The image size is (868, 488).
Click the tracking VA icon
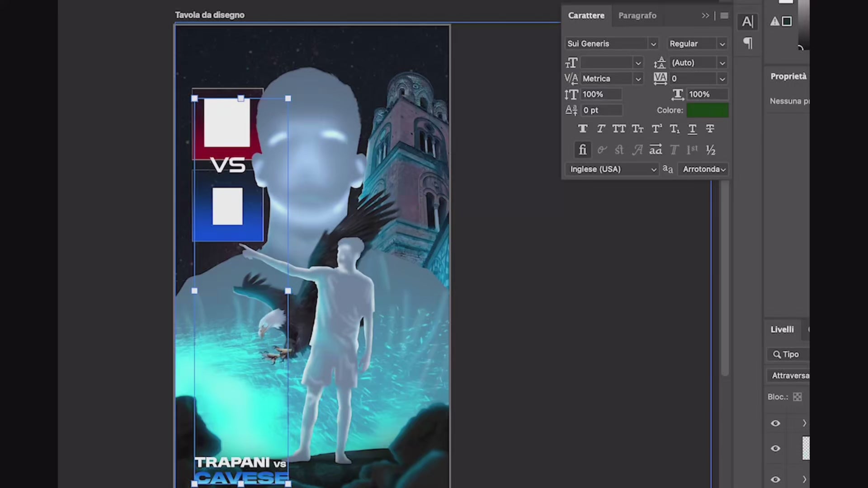click(660, 79)
